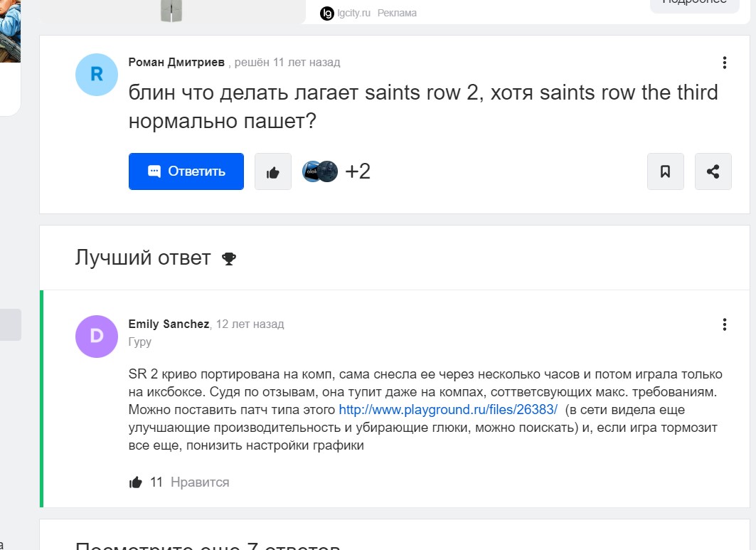
Task: Click the Реклама ad label
Action: click(397, 13)
